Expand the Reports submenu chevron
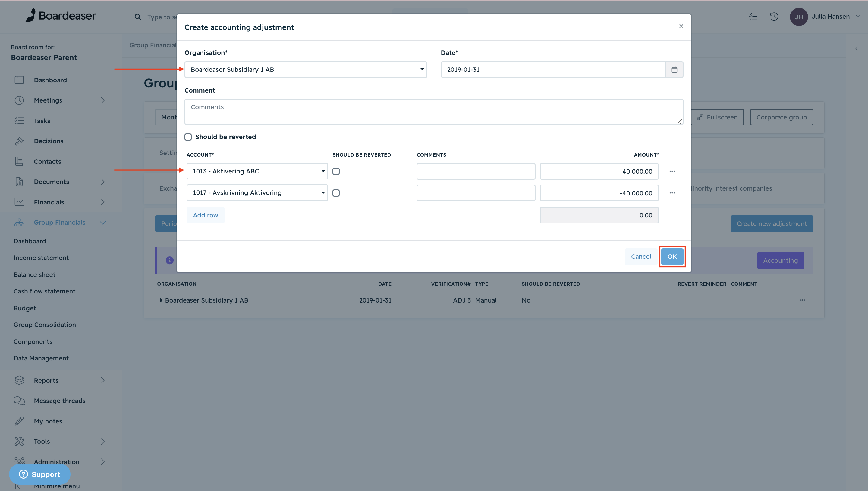Viewport: 868px width, 491px height. (x=103, y=380)
